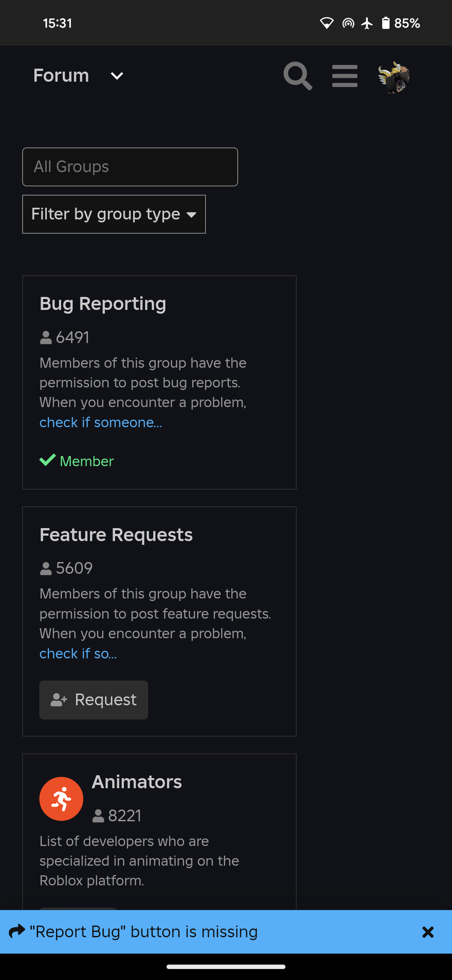Open the Filter by group type dropdown
Screen dimensions: 452x980
point(114,214)
